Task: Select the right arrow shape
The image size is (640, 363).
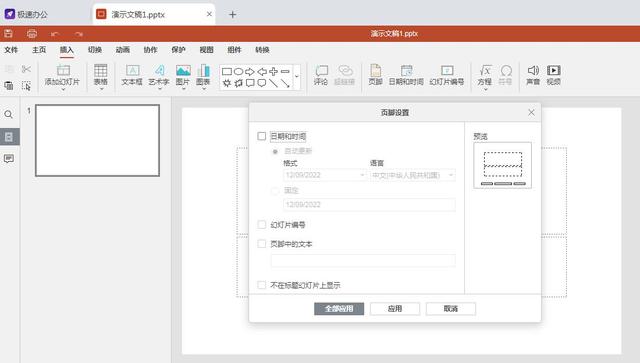Action: click(250, 72)
